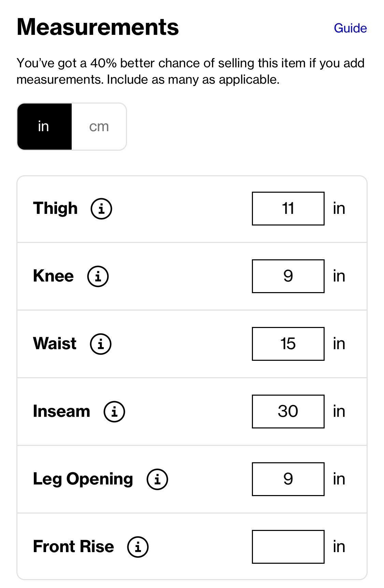Viewport: 384px width, 588px height.
Task: Tap the Leg Opening label text
Action: (83, 479)
